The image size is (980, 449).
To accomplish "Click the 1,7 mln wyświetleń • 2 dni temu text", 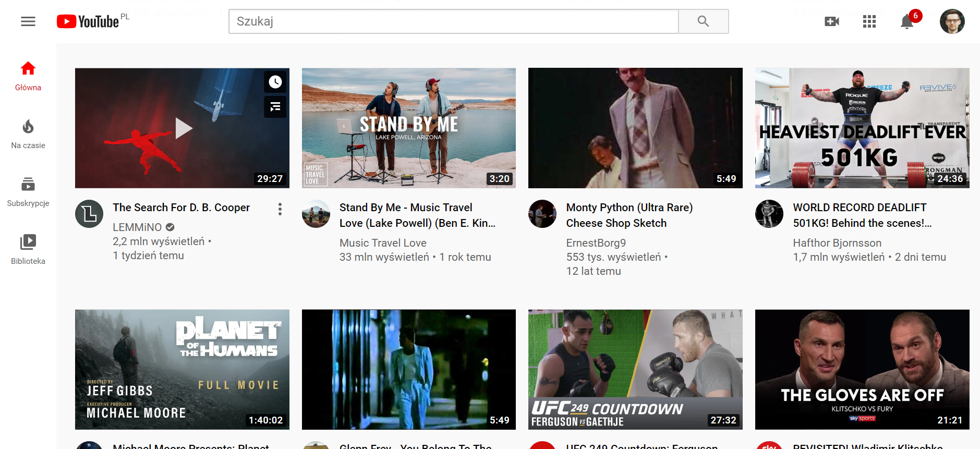I will [x=869, y=257].
